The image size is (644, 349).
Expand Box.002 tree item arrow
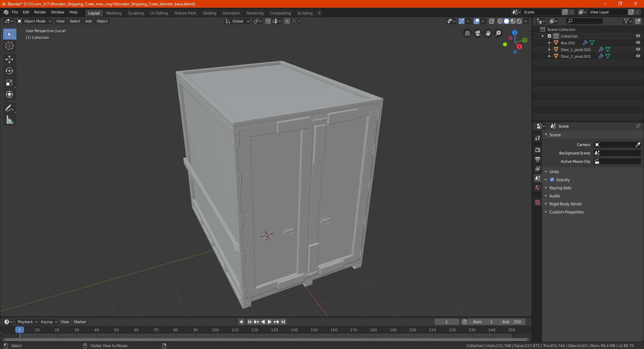pos(549,43)
